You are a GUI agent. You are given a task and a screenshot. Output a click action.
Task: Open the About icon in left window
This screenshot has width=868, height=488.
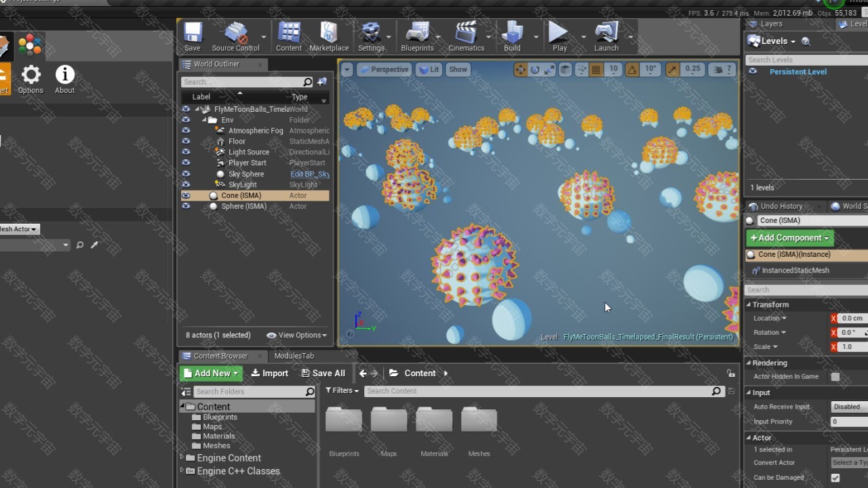65,79
